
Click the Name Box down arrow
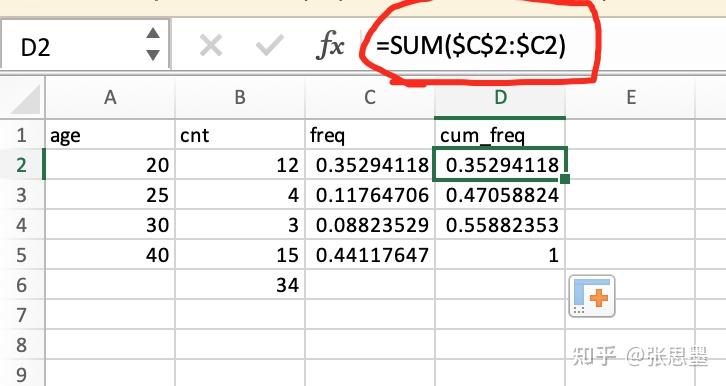point(153,55)
